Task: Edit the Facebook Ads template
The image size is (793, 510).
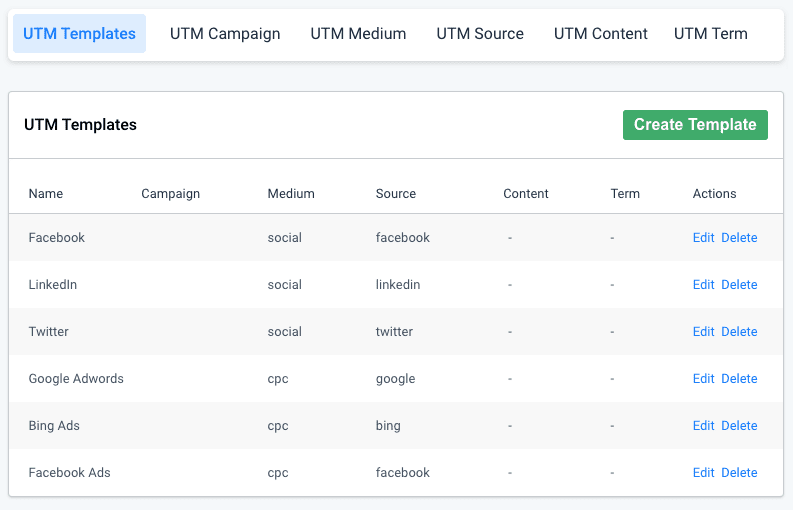Action: coord(703,473)
